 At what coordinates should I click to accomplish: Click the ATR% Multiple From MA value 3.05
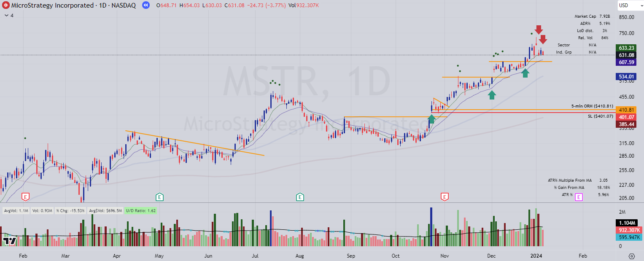pyautogui.click(x=604, y=180)
